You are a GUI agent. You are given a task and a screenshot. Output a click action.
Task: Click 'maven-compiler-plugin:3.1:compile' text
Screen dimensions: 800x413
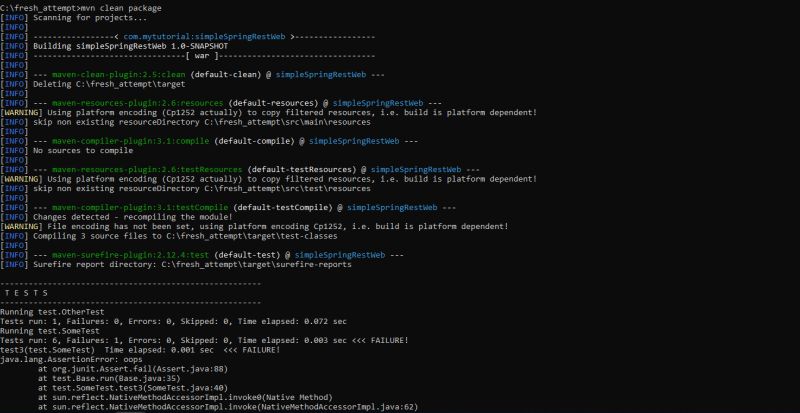(130, 141)
